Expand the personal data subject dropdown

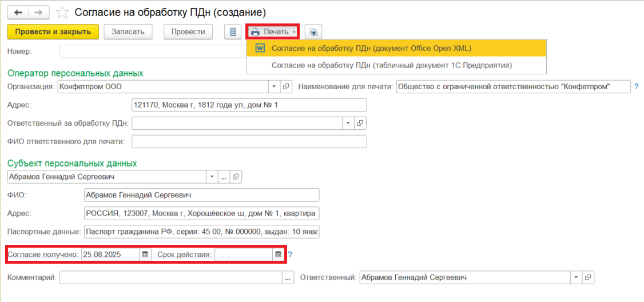coord(212,177)
